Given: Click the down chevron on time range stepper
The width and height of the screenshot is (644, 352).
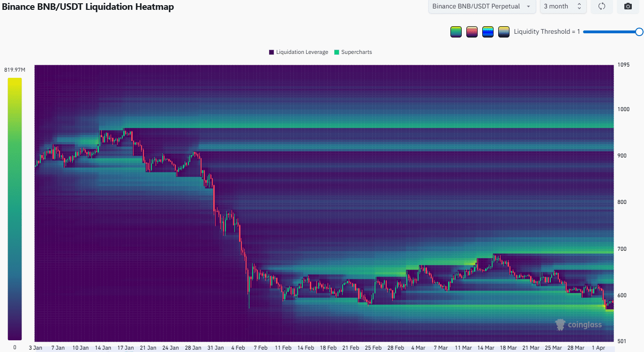Looking at the screenshot, I should pyautogui.click(x=579, y=8).
